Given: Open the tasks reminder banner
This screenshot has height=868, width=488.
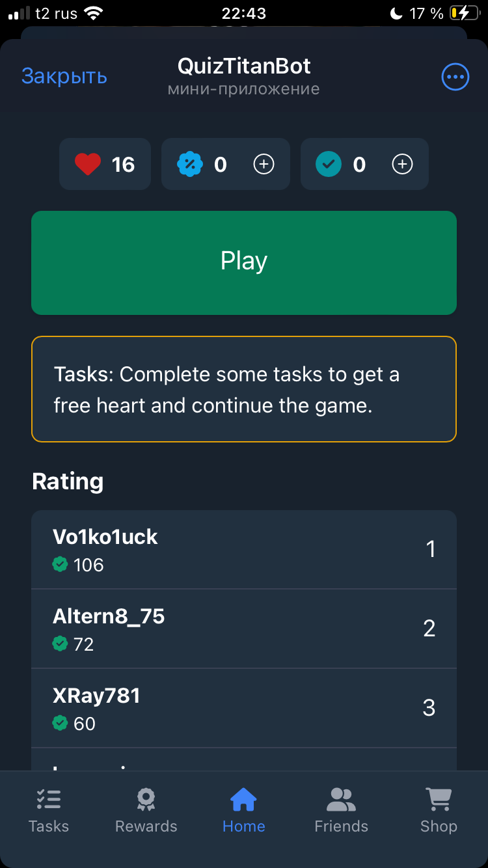Looking at the screenshot, I should pos(244,389).
